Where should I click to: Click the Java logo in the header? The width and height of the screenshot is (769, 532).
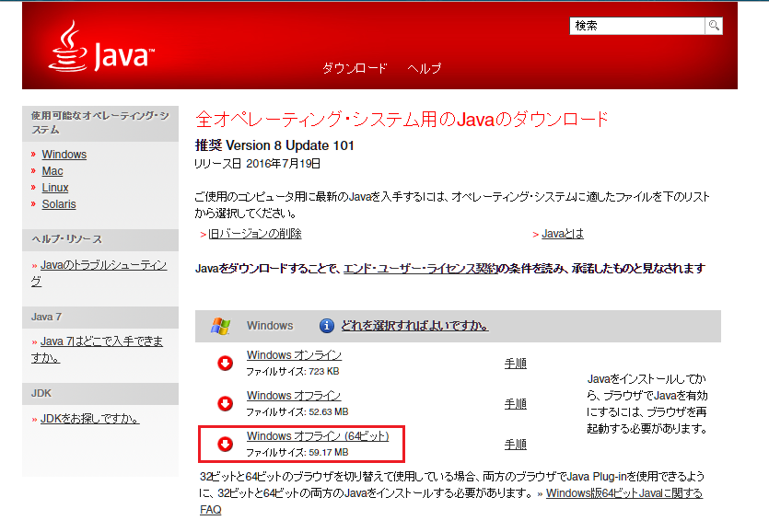(101, 47)
